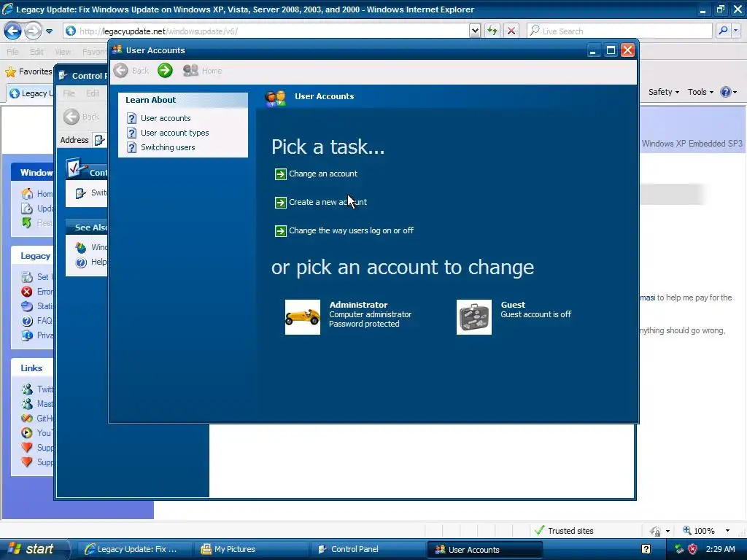Click the YouTube icon in the Links sidebar
This screenshot has width=747, height=560.
tap(27, 433)
